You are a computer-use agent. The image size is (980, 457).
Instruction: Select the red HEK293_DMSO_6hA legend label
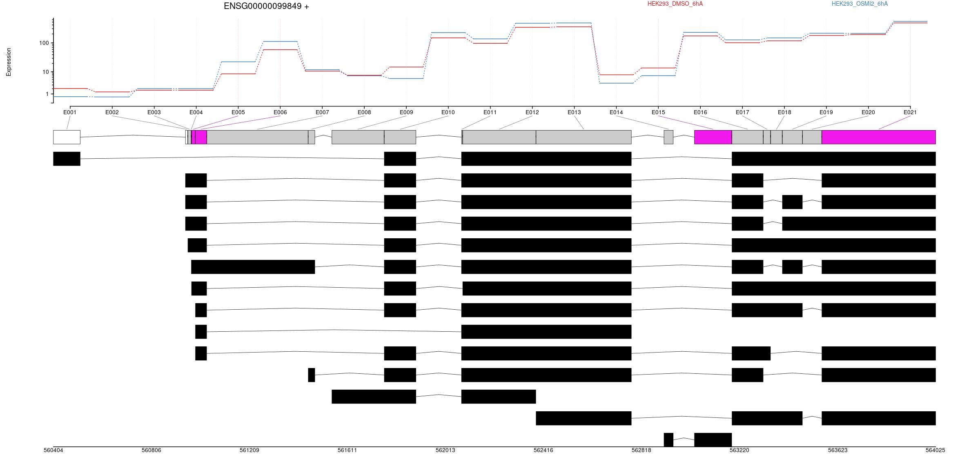click(x=675, y=4)
